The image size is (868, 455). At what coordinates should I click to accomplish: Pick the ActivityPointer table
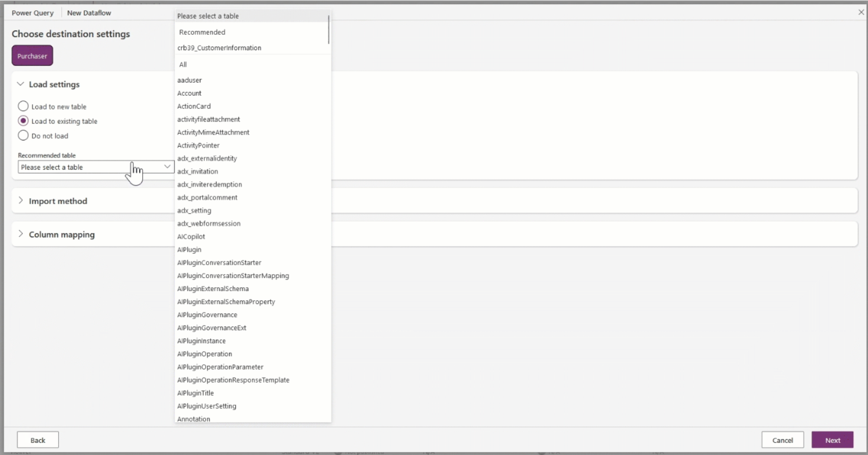point(198,145)
